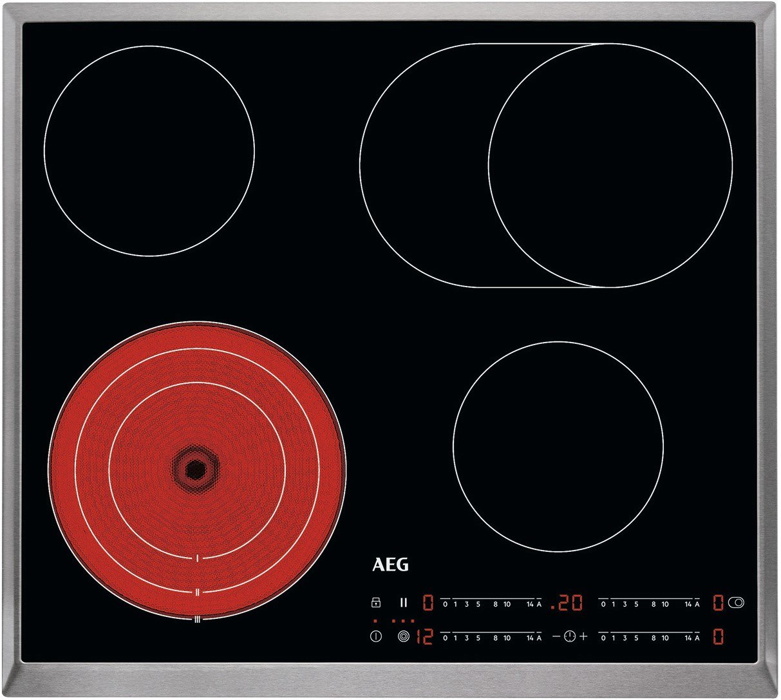Tap the pause (Stop+Go) icon

(404, 603)
